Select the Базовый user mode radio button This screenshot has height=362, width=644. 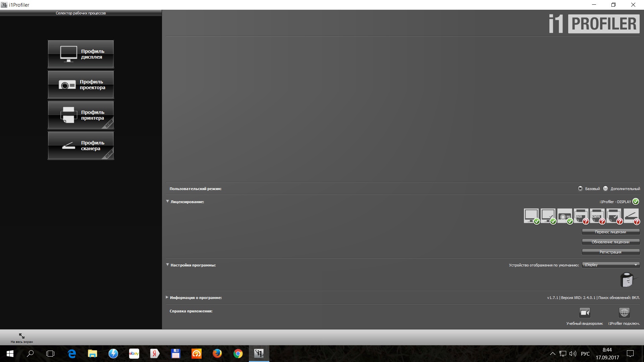click(580, 188)
